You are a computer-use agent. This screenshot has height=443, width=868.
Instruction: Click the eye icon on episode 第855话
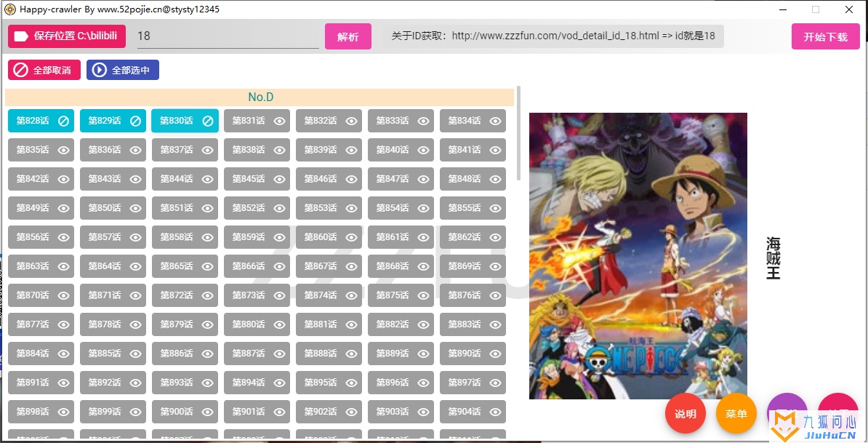point(496,208)
